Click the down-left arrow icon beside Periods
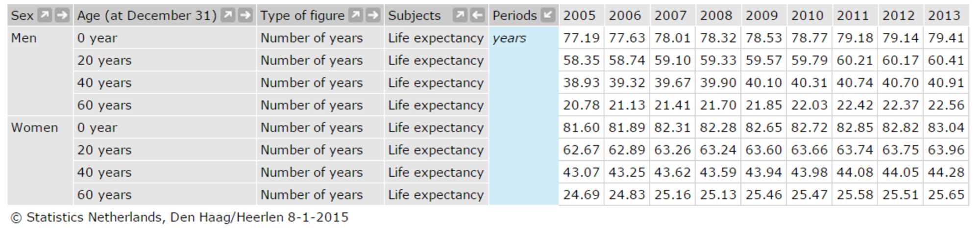Viewport: 980px width, 234px height. [548, 15]
